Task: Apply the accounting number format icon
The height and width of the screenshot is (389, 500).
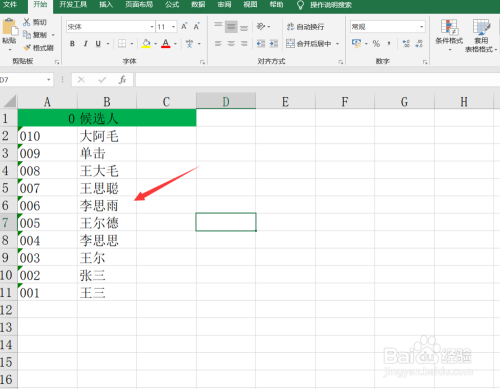Action: coord(356,43)
